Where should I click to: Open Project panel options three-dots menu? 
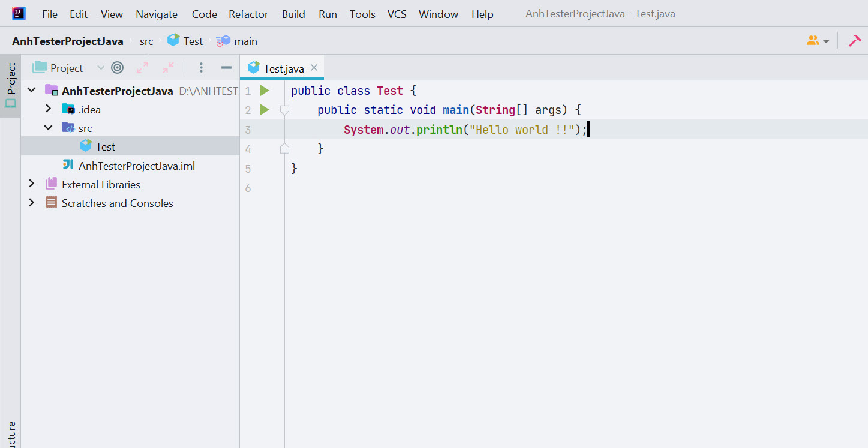tap(202, 68)
